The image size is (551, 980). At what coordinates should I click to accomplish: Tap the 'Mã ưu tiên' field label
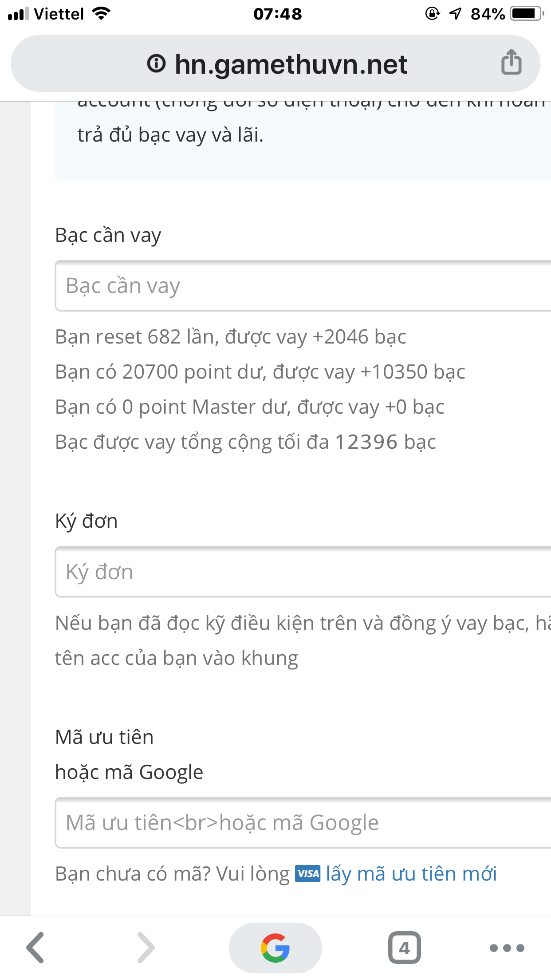click(x=104, y=737)
